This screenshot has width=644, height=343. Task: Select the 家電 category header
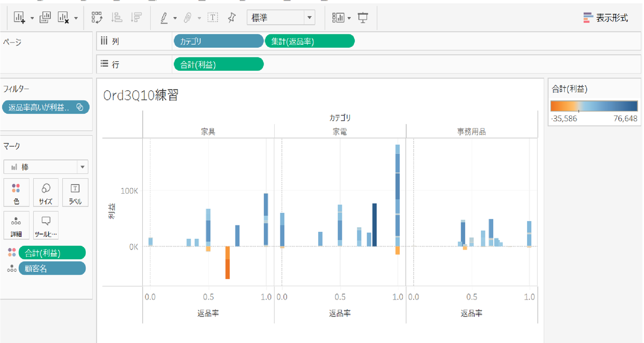coord(340,132)
